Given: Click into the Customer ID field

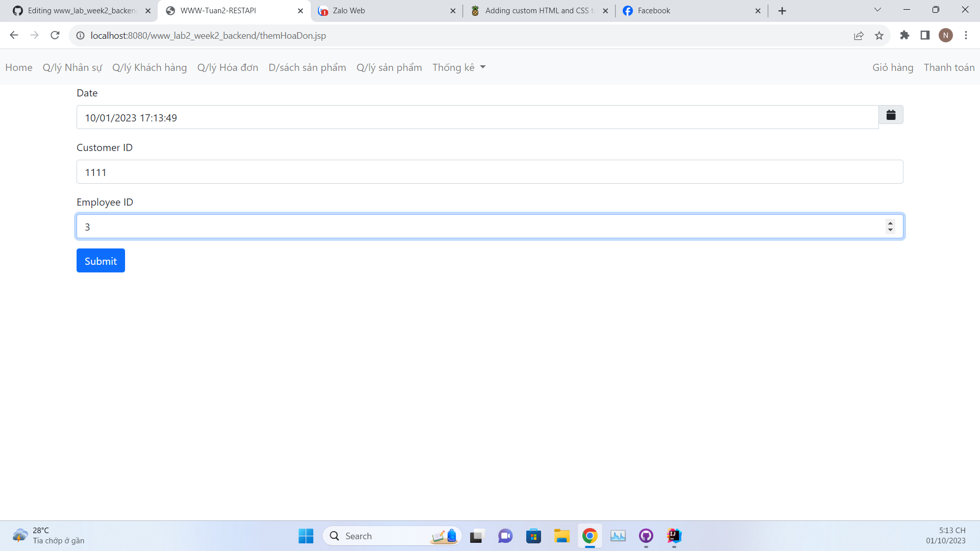Looking at the screenshot, I should (x=489, y=172).
